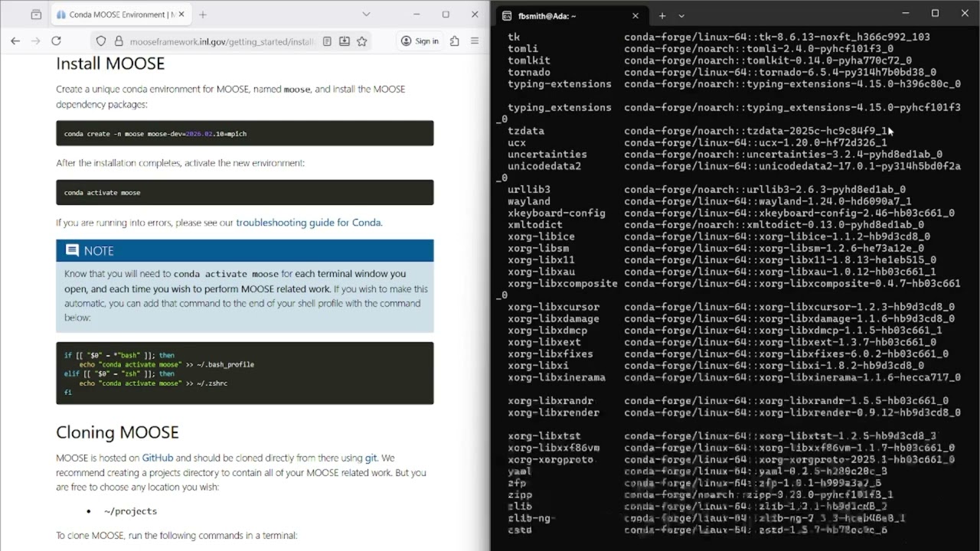Click the conda create moose-dev command block
The height and width of the screenshot is (551, 980).
[245, 133]
